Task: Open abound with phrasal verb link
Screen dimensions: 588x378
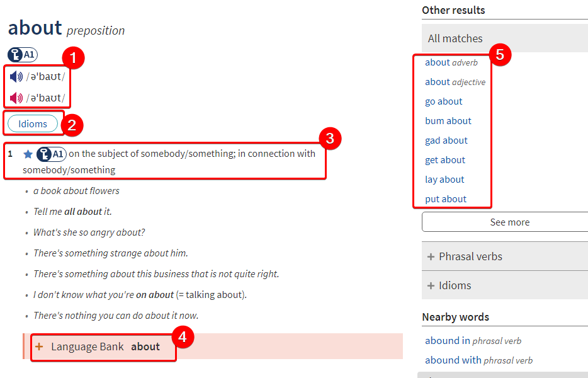Action: 478,360
